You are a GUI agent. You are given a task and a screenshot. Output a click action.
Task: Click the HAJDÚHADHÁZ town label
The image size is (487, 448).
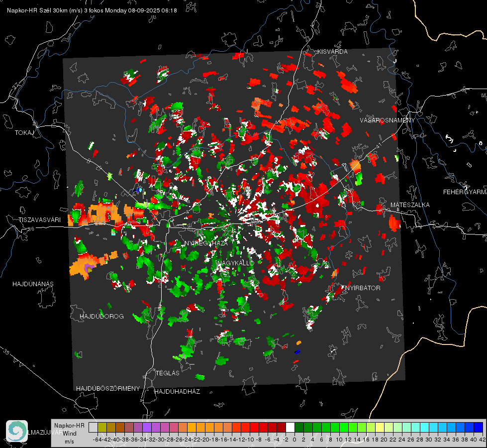(x=177, y=391)
